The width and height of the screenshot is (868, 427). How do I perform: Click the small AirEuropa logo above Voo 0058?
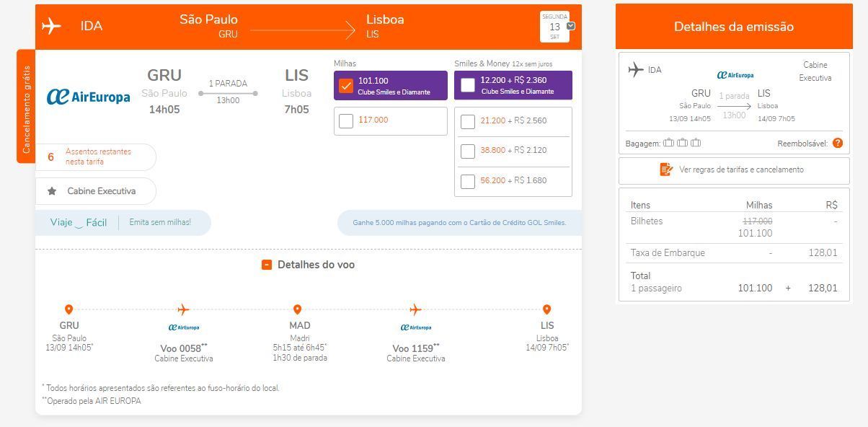(x=184, y=327)
